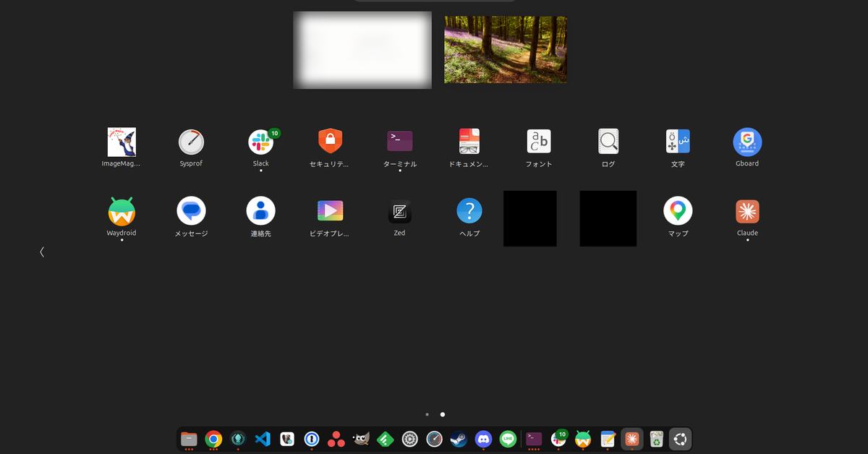This screenshot has width=868, height=454.
Task: Open the Gboard app
Action: [747, 142]
